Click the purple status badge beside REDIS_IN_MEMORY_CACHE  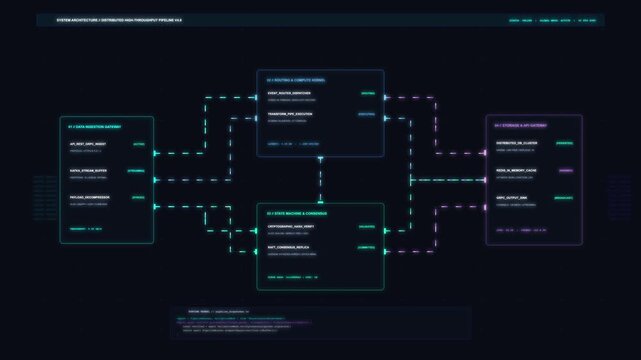566,170
